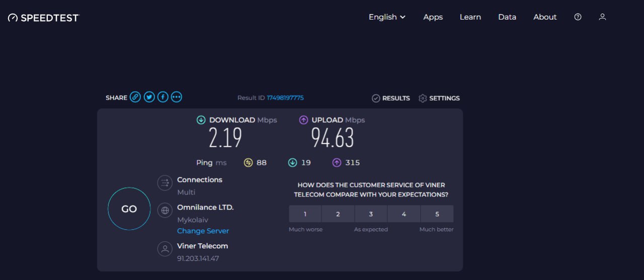This screenshot has width=644, height=280.
Task: Copy the result link share icon
Action: click(x=135, y=98)
